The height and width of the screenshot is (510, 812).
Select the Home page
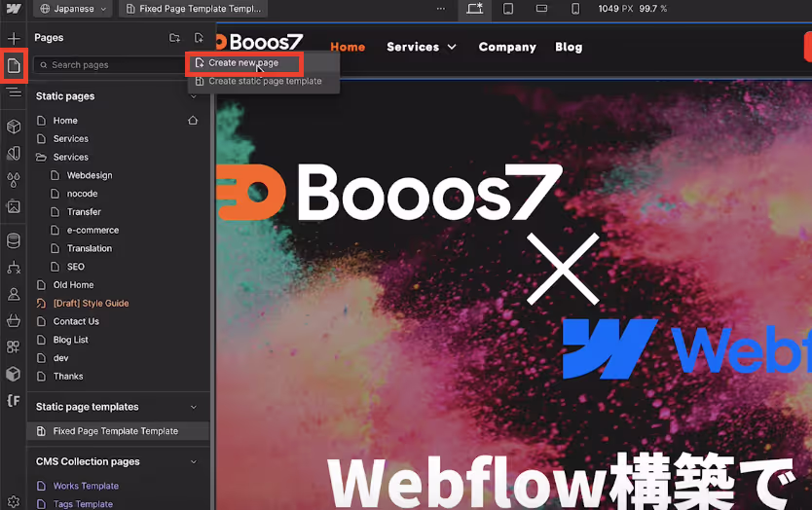118,121
